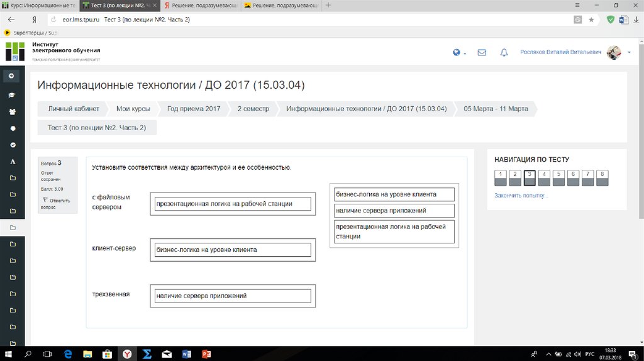Pick option бизнес-логика на уровне клиента in choice list
This screenshot has width=644, height=361.
click(394, 194)
